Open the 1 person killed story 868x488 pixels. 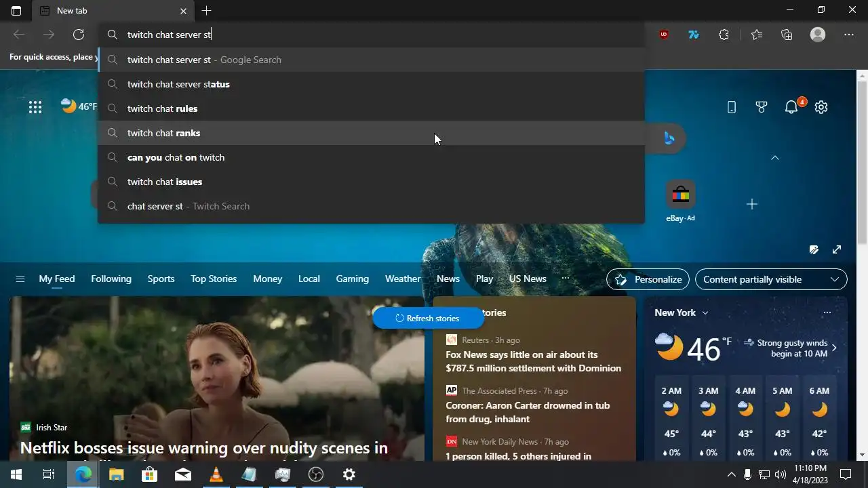(x=518, y=456)
